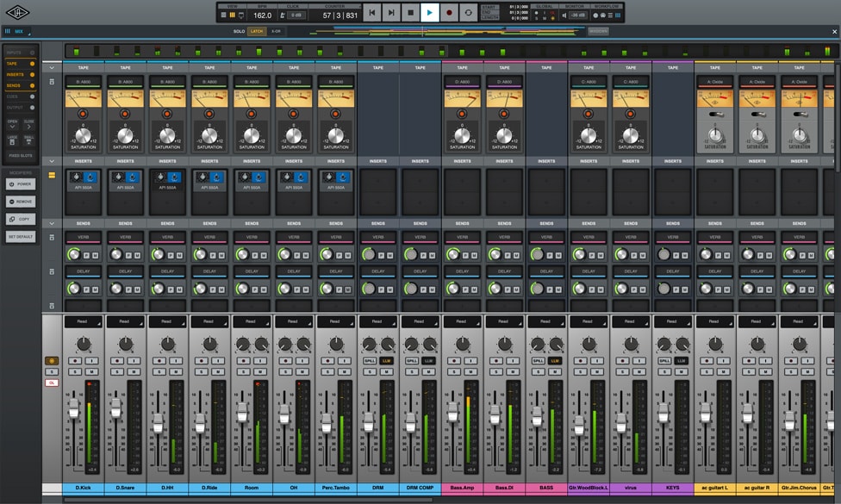Switch to the mixer view icon

(x=233, y=16)
